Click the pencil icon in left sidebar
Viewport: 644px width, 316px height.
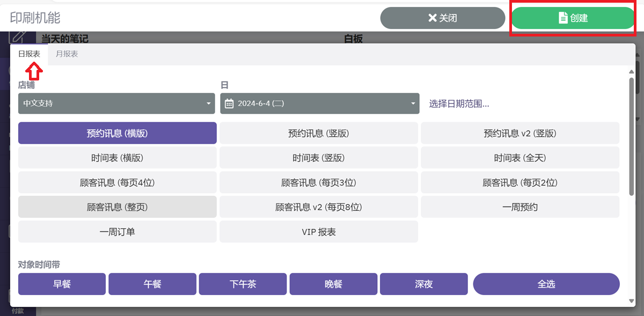coord(18,36)
